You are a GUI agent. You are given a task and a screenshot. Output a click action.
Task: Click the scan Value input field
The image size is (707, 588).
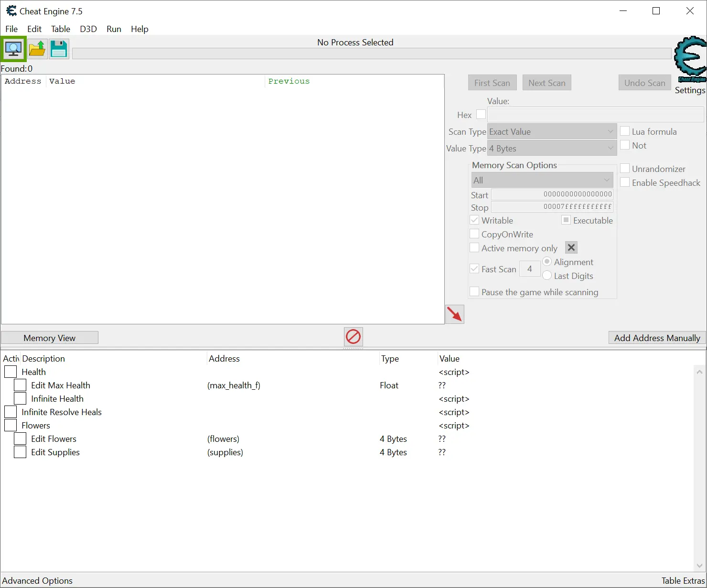click(x=595, y=115)
